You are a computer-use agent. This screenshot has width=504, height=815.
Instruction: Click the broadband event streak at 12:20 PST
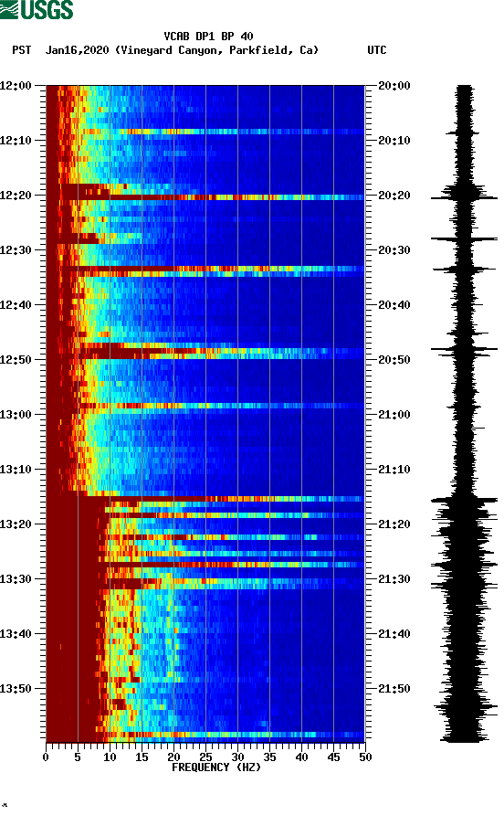click(x=205, y=197)
